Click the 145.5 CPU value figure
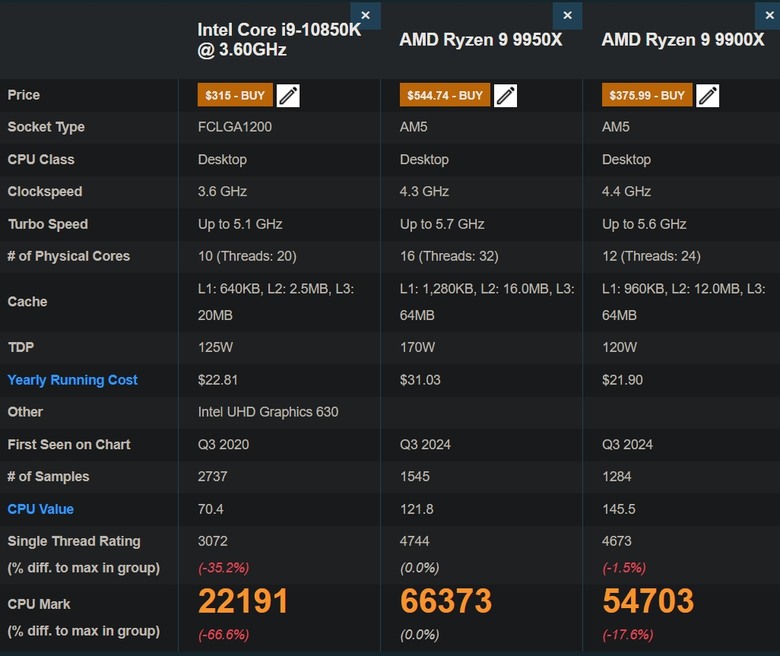Screen dimensions: 780x656 619,509
